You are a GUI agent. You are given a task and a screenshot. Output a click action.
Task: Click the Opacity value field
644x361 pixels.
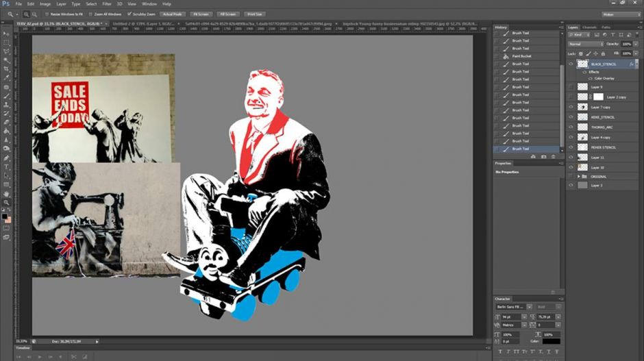[x=626, y=44]
